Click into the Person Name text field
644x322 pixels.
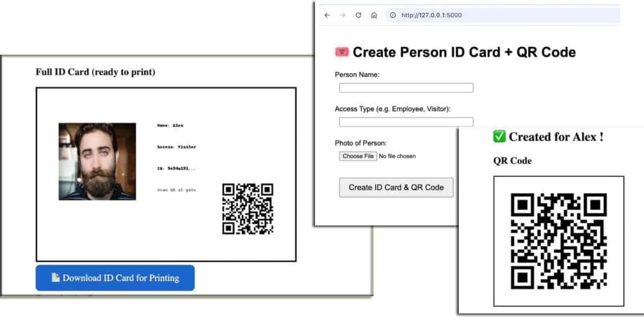406,88
